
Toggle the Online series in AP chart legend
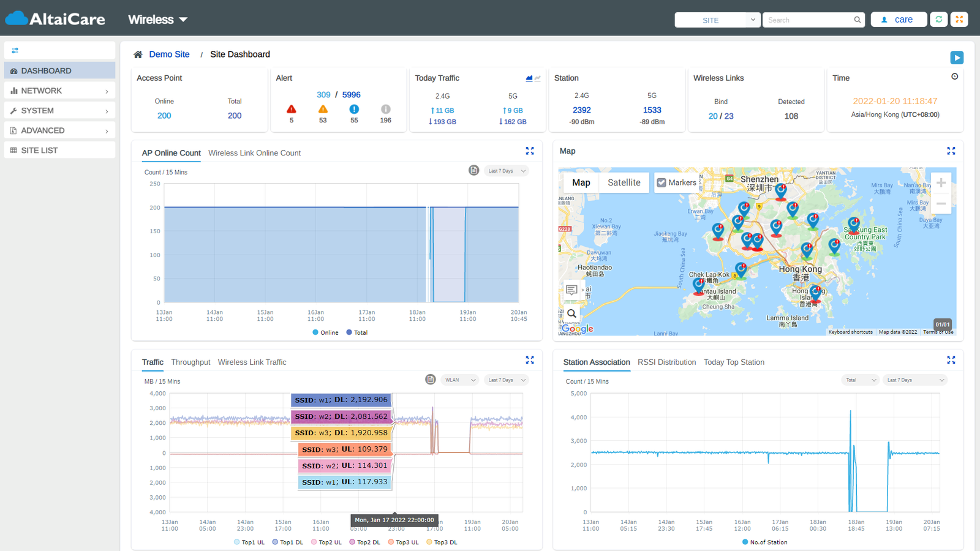click(x=325, y=332)
